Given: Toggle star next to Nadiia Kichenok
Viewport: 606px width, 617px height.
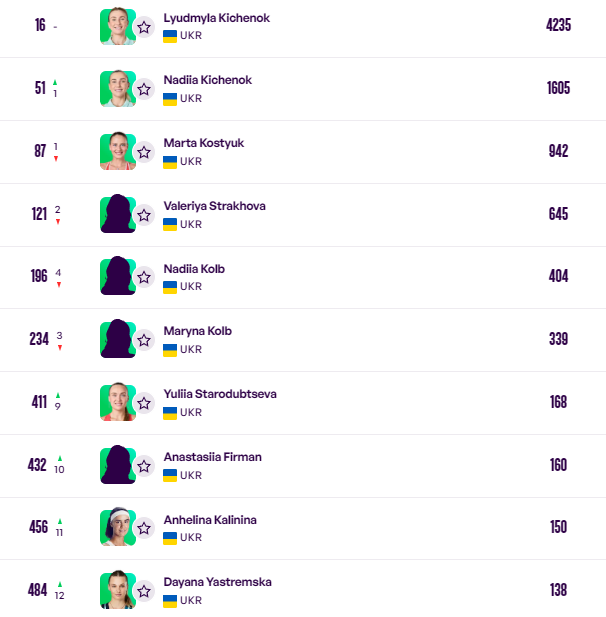Looking at the screenshot, I should click(144, 89).
